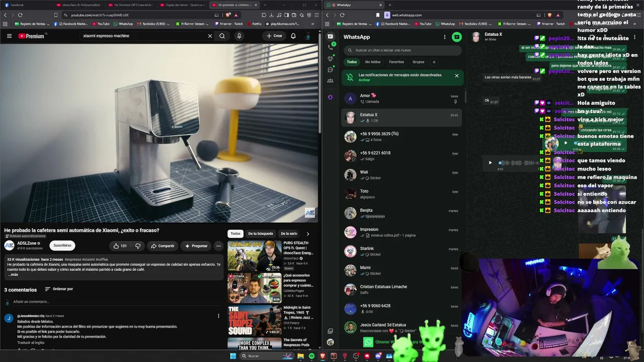
Task: Translate comment with Traducir al inglés
Action: [x=31, y=343]
